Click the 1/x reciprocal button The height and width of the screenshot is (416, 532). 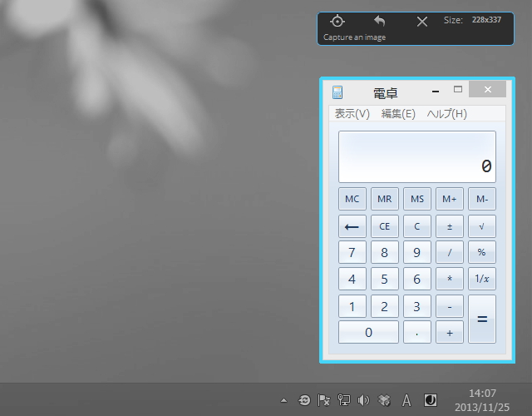pos(482,279)
